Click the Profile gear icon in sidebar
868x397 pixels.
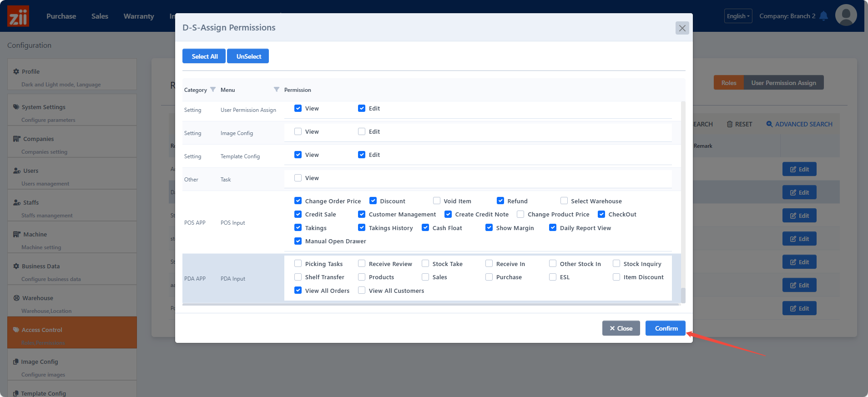point(16,71)
